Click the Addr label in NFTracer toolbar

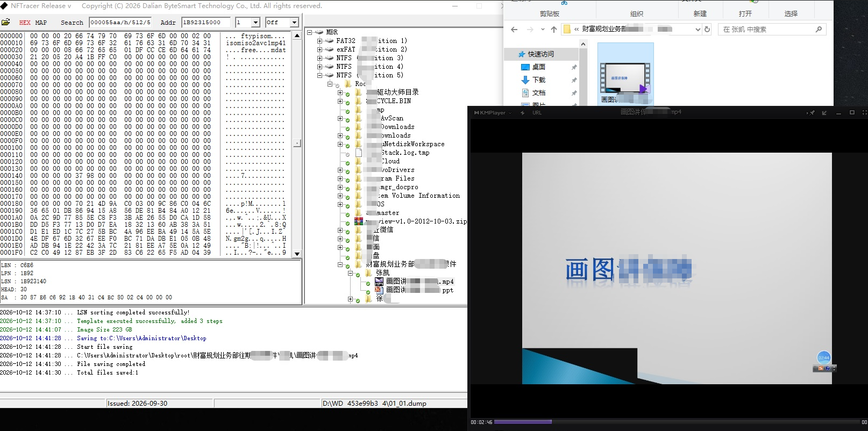[x=168, y=23]
